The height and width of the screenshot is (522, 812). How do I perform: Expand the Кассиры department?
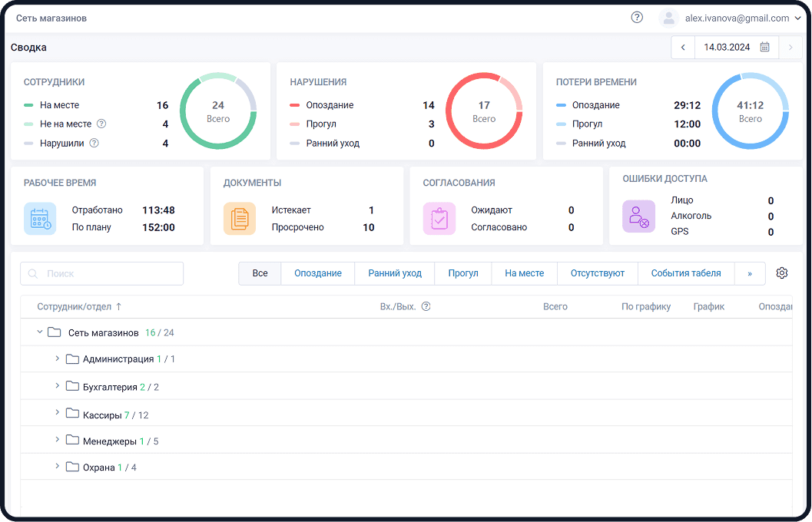coord(58,411)
